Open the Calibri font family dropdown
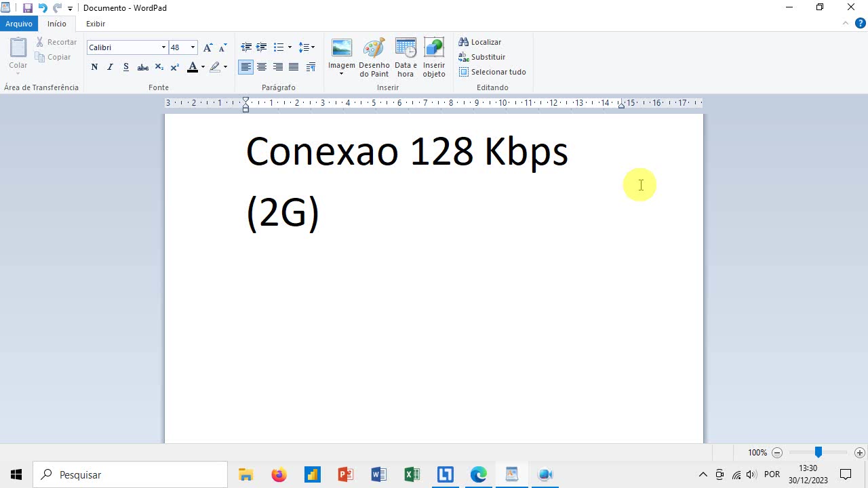 click(162, 47)
